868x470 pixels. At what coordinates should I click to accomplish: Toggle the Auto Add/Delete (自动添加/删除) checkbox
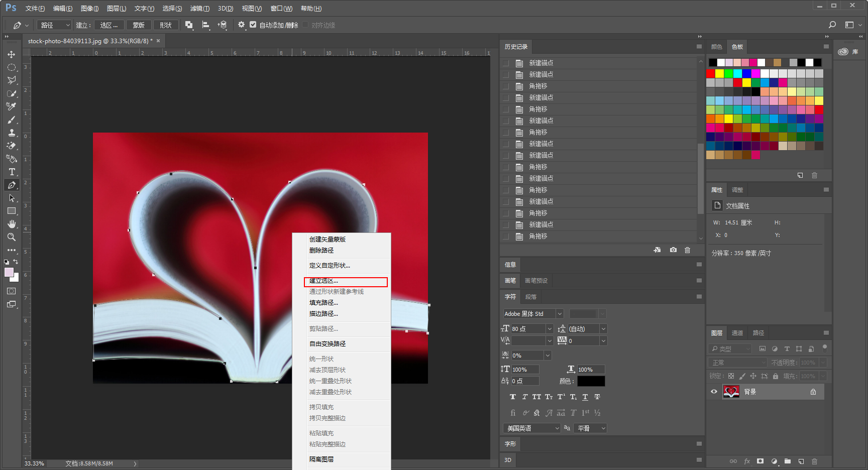tap(253, 25)
